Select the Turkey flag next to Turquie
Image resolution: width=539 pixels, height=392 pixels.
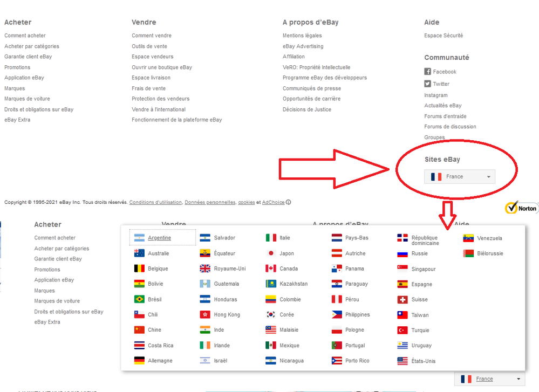click(x=402, y=330)
